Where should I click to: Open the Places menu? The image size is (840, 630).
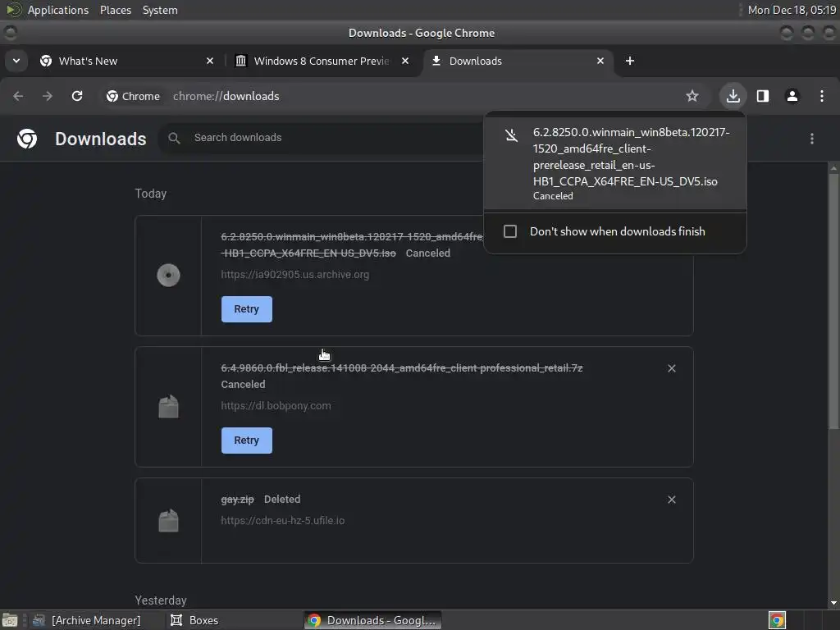(x=115, y=10)
